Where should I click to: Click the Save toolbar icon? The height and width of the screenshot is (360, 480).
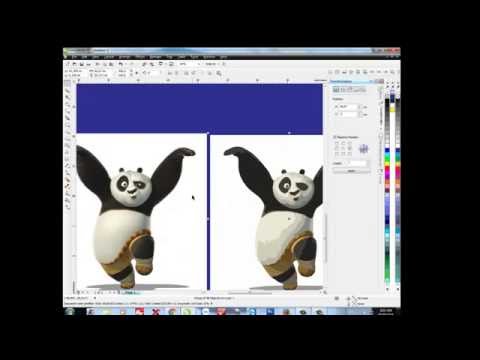point(81,64)
